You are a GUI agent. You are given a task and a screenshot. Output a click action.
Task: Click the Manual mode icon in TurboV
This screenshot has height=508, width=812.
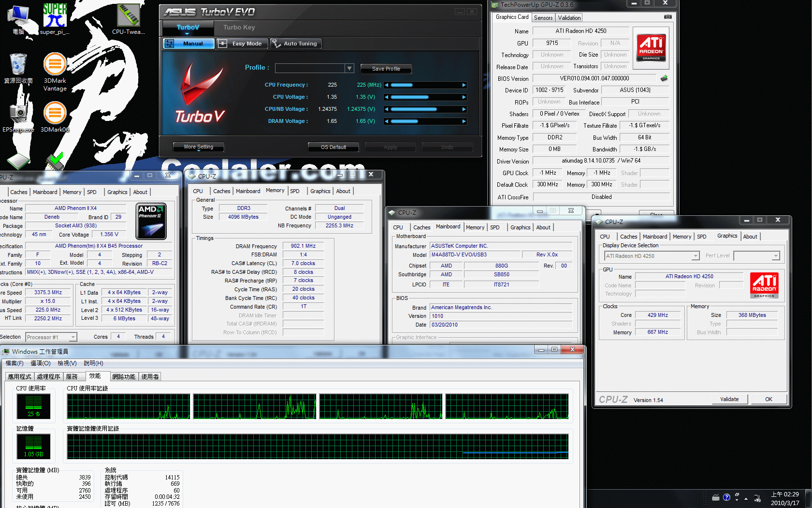(x=169, y=44)
